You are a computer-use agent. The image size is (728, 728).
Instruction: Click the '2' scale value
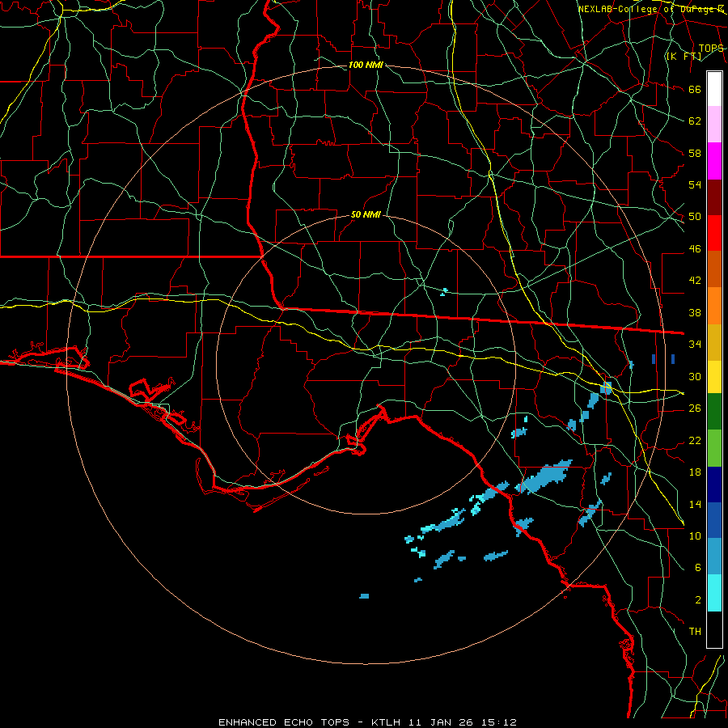(x=697, y=600)
